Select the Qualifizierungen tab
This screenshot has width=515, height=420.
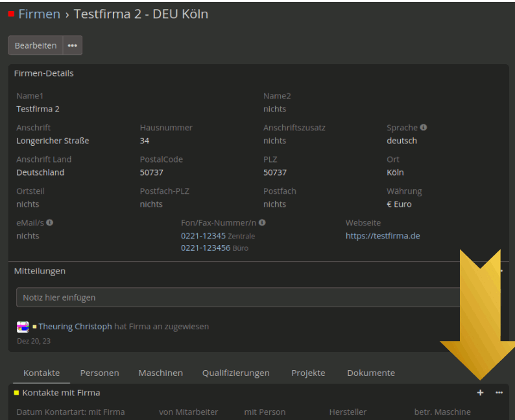[x=235, y=373]
